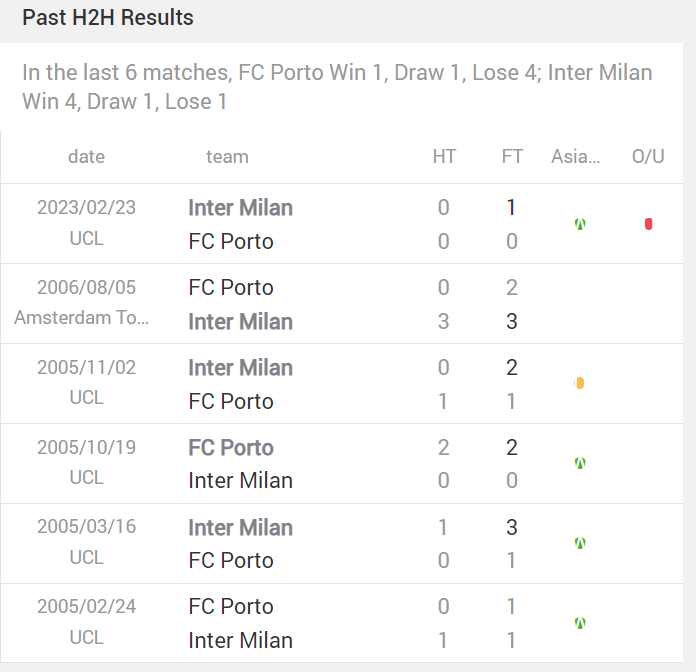
Task: Open Inter Milan in the 2023/02/23 match
Action: click(x=241, y=208)
